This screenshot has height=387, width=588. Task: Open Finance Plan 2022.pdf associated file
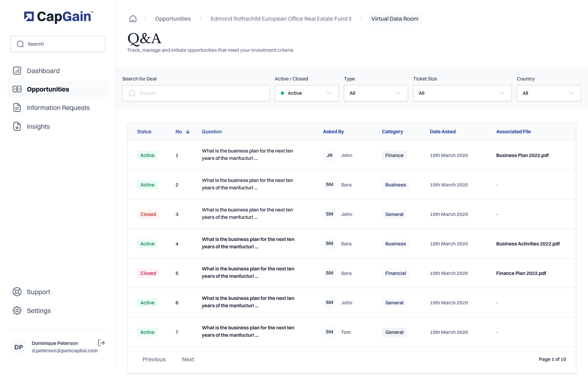pyautogui.click(x=521, y=273)
